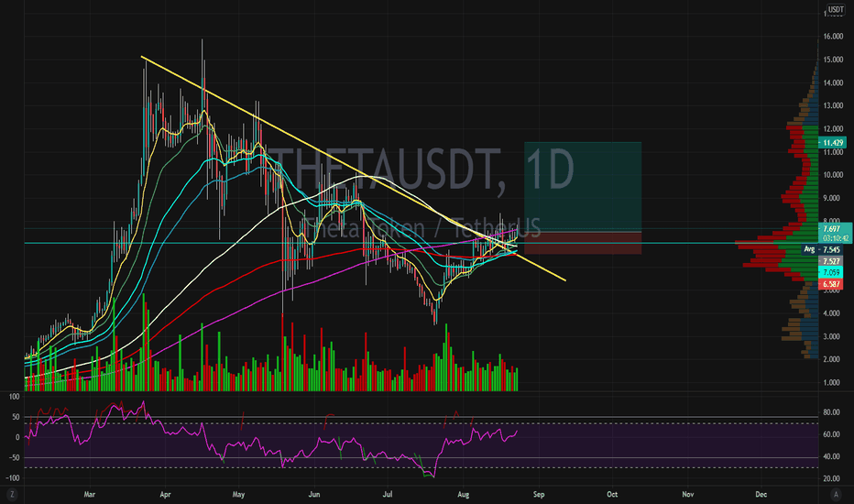Open the USDT currency selector
Screen dimensions: 854x504
click(836, 9)
